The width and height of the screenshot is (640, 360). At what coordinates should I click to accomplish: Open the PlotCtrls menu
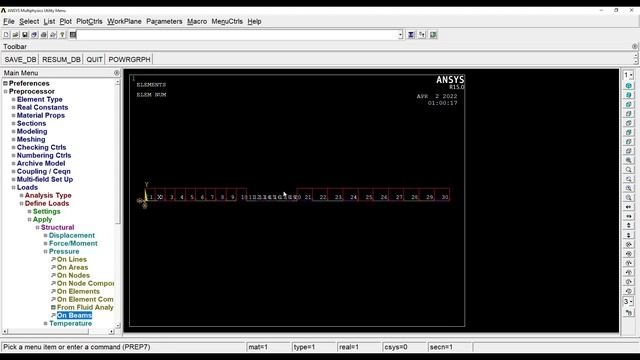pyautogui.click(x=89, y=22)
